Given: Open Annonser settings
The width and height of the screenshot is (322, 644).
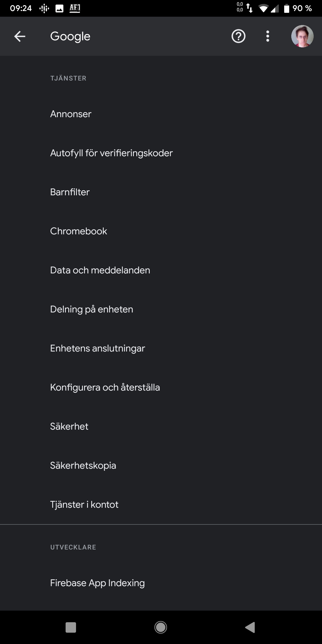Looking at the screenshot, I should click(x=161, y=114).
